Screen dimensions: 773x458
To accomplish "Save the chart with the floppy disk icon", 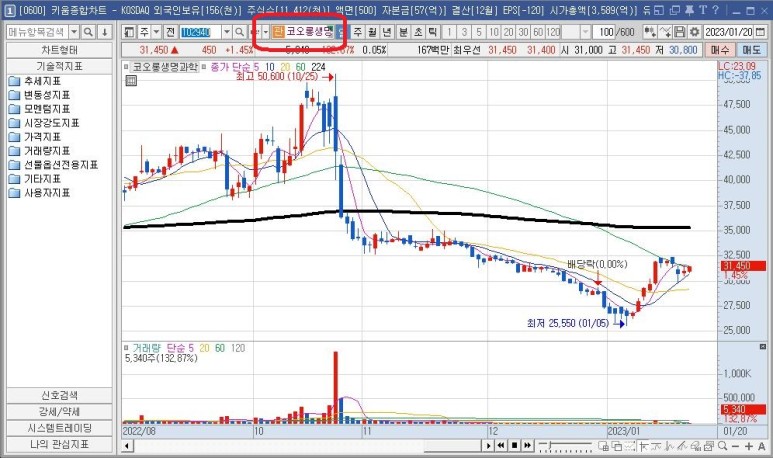I will [x=679, y=32].
